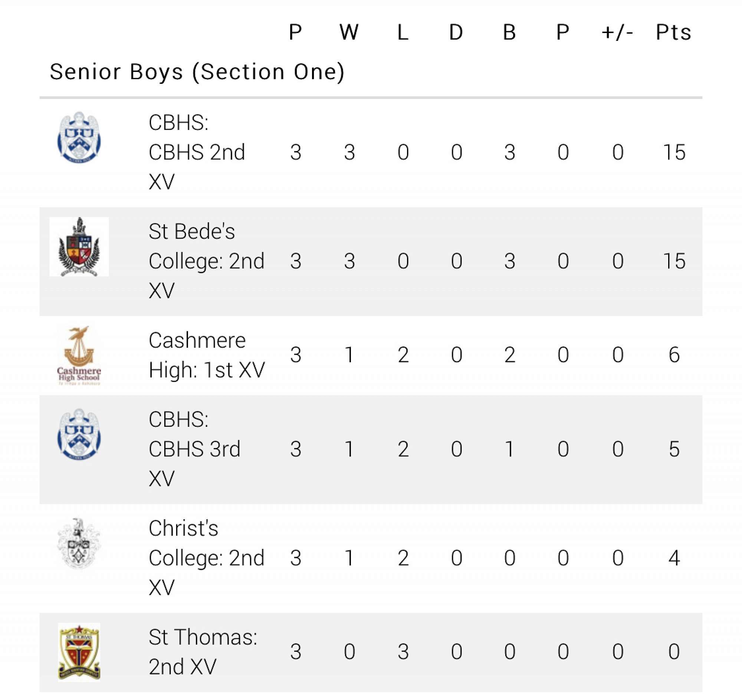Click the Pts column header
Viewport: 742px width, 700px height.
(x=673, y=32)
